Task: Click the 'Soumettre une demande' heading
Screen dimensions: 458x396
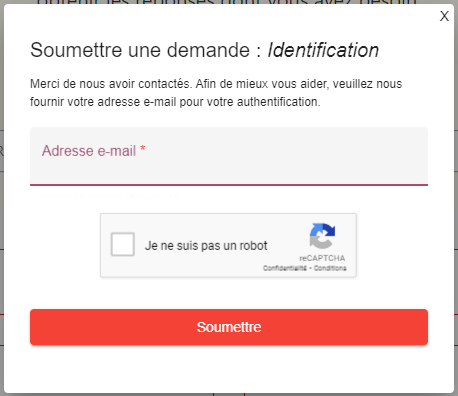Action: pyautogui.click(x=140, y=50)
